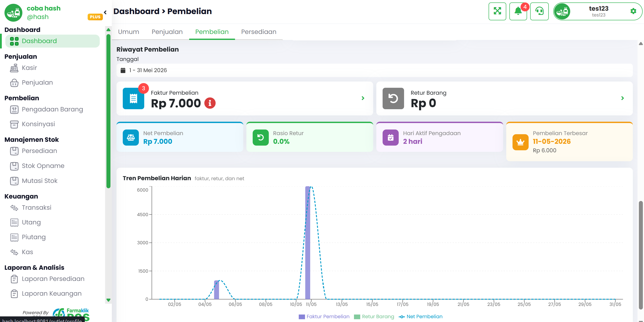Click the fullscreen expand icon

[497, 11]
